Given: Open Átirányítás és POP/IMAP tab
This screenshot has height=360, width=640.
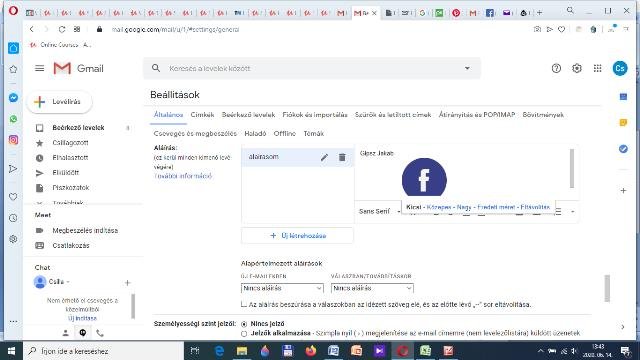Looking at the screenshot, I should pos(477,115).
